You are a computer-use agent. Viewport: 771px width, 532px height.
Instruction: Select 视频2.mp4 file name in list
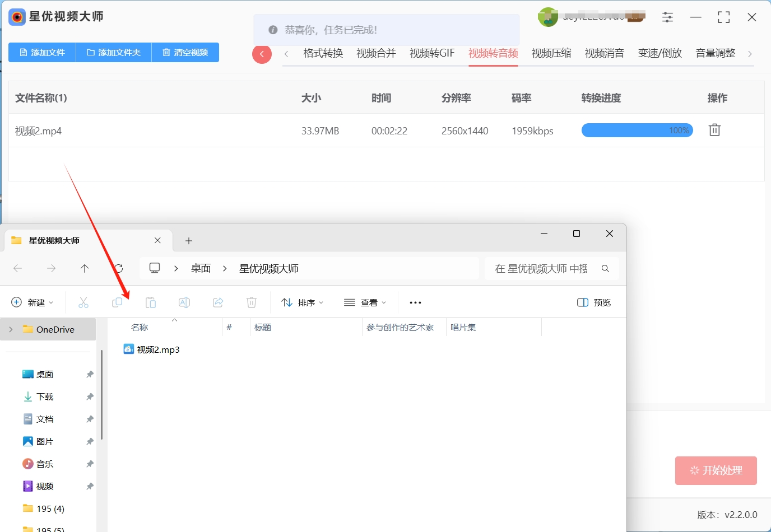click(x=38, y=131)
